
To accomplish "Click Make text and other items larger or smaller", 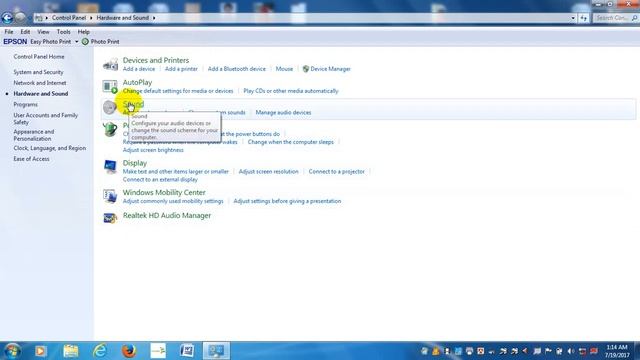I will 176,171.
